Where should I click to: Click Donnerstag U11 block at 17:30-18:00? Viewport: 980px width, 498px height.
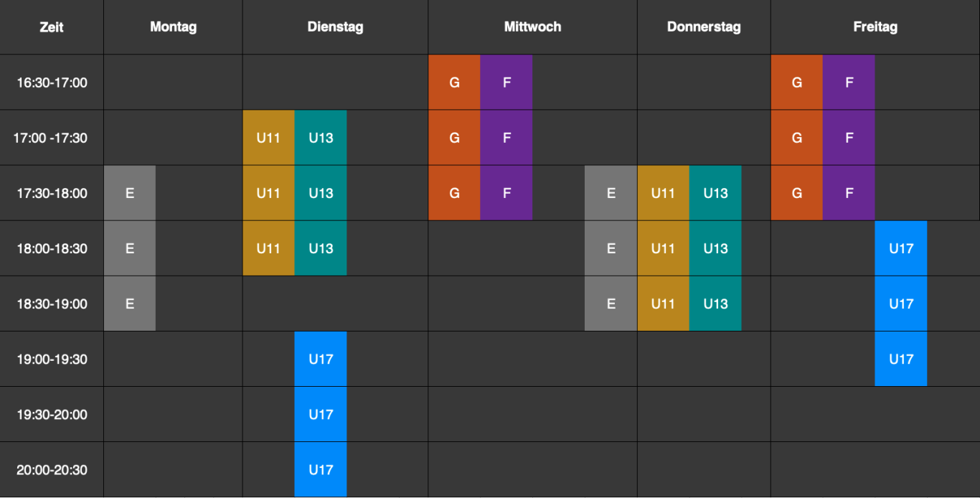click(663, 193)
